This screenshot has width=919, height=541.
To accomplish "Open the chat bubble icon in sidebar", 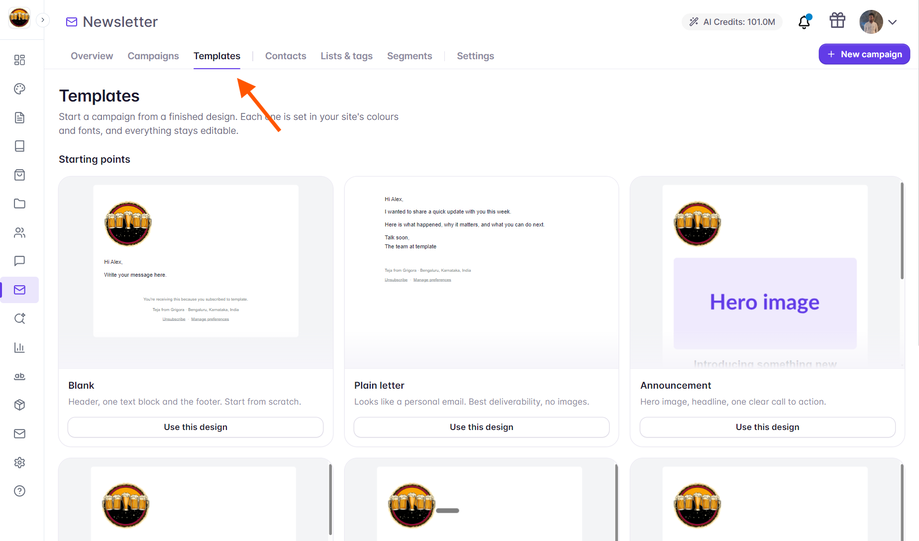I will tap(19, 261).
